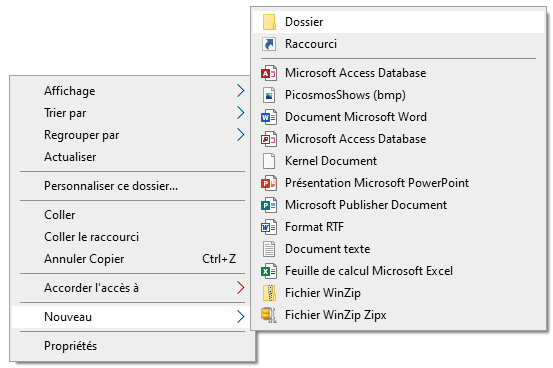Click the blank page icon for Kernel Document

point(269,161)
